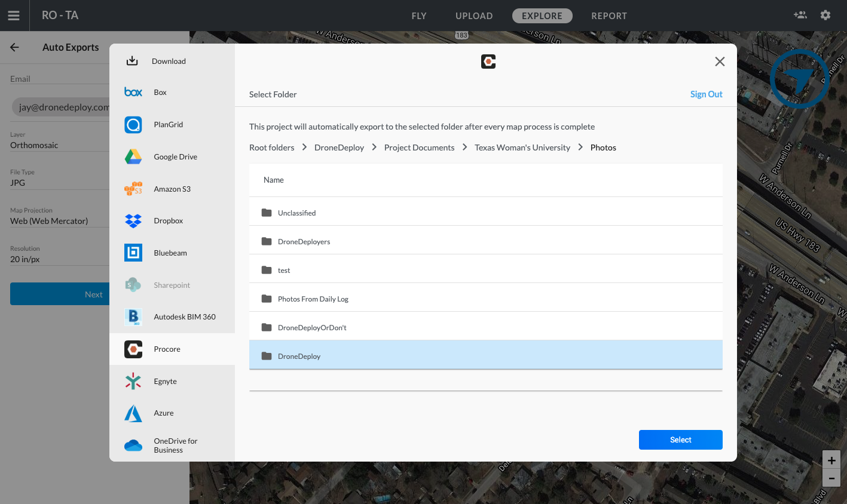Click the Procore icon in sidebar
This screenshot has height=504, width=847.
coord(133,349)
